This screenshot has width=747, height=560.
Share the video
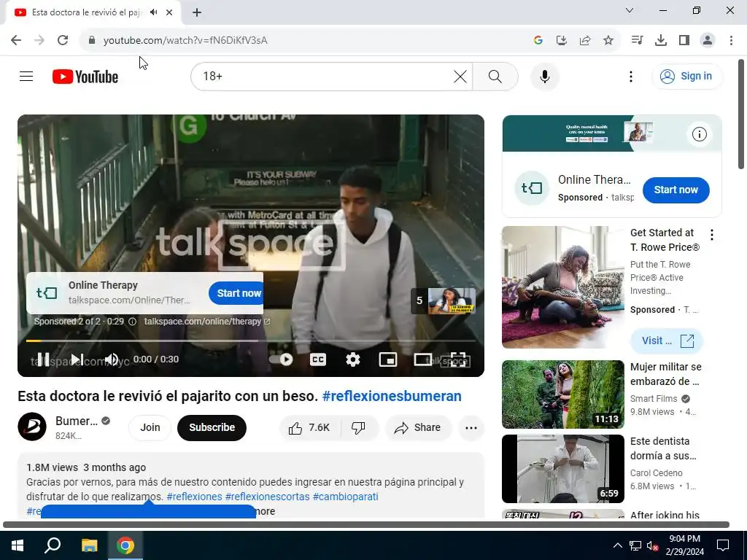[417, 427]
